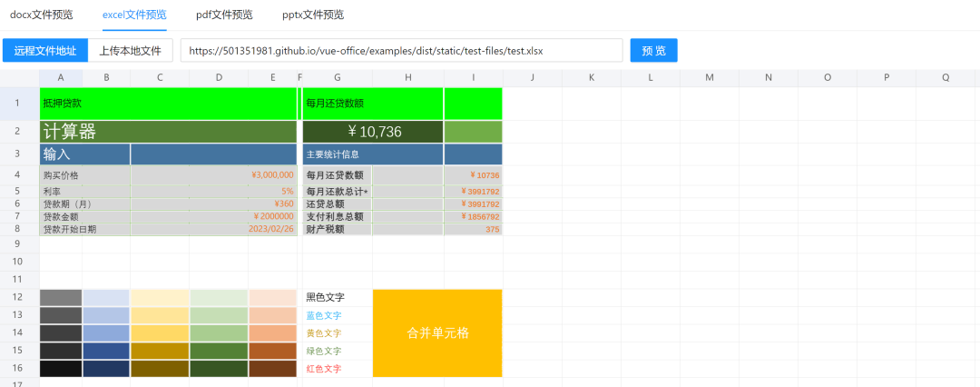This screenshot has width=980, height=387.
Task: Click the black swatch in row 16
Action: click(x=61, y=369)
